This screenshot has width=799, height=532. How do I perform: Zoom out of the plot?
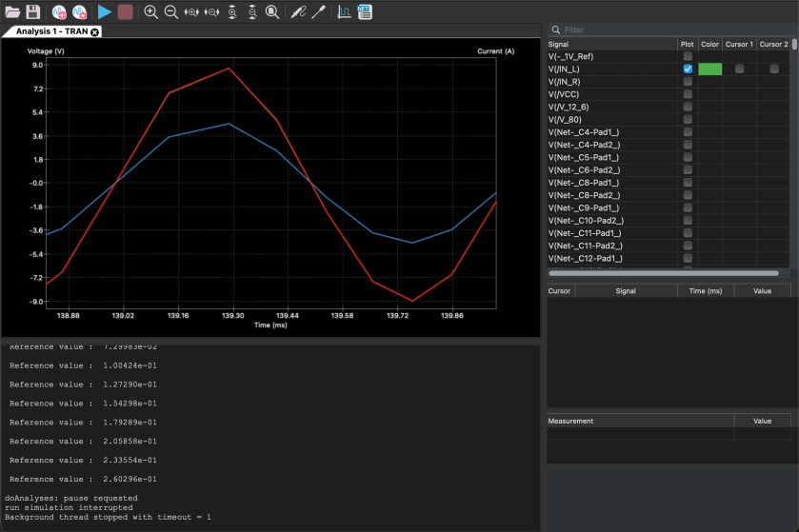coord(171,12)
